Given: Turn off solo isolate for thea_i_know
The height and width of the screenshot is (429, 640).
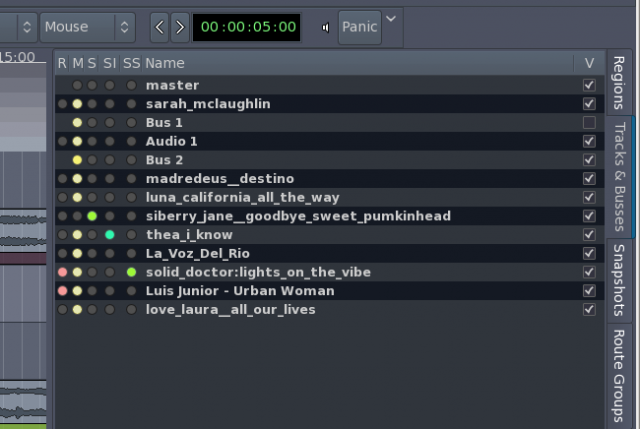Looking at the screenshot, I should (110, 235).
